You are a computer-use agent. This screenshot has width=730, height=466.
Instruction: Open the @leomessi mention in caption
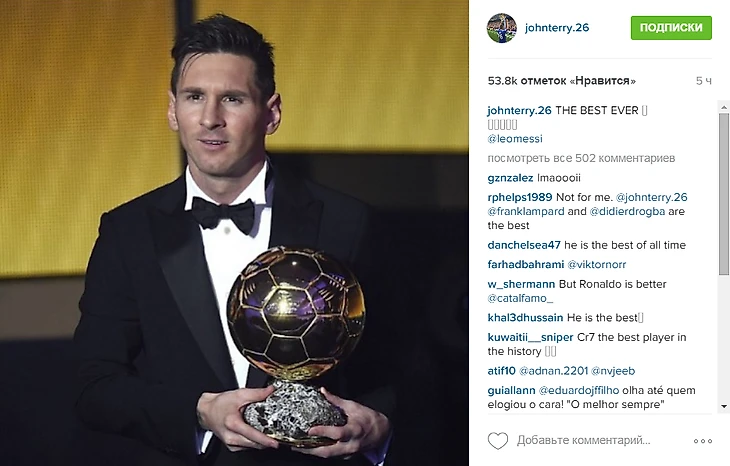pyautogui.click(x=515, y=139)
